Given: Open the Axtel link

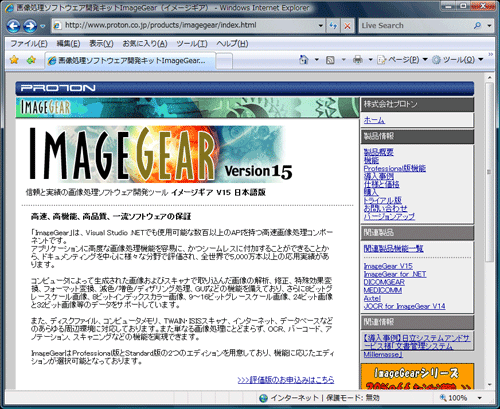Looking at the screenshot, I should point(372,298).
